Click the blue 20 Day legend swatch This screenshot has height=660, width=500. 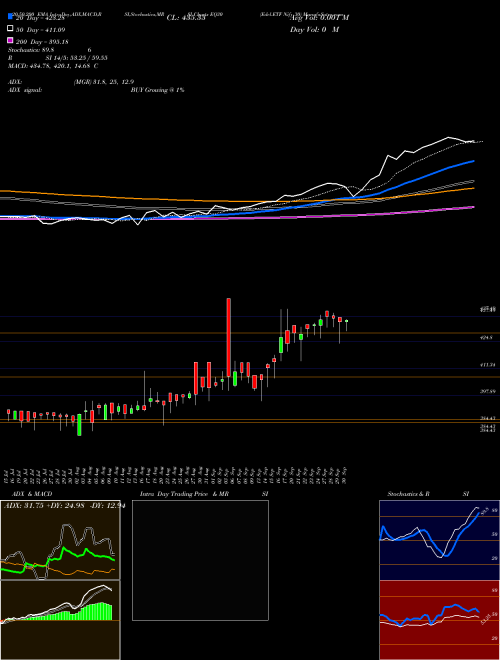(10, 16)
